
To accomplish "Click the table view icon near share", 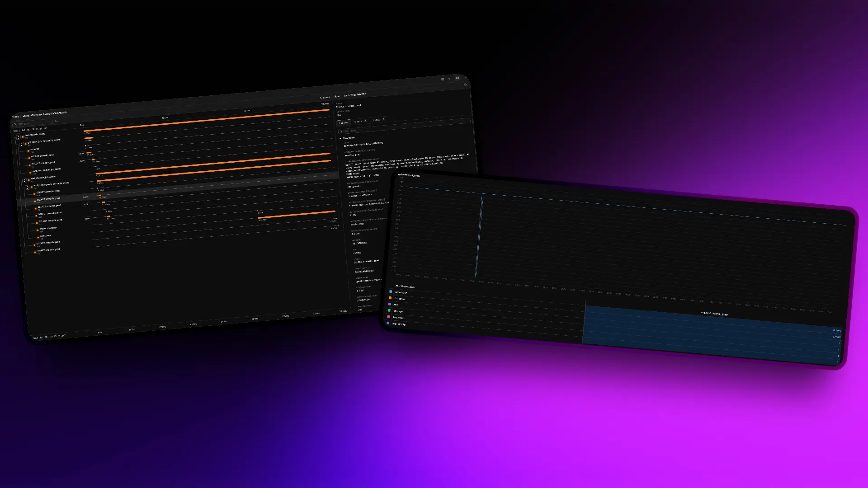I will coord(443,79).
